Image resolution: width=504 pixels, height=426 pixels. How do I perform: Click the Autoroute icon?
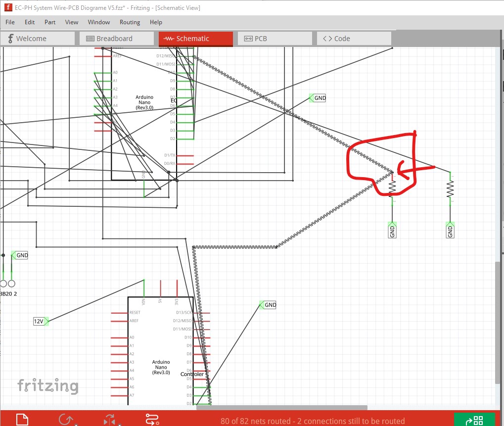152,420
